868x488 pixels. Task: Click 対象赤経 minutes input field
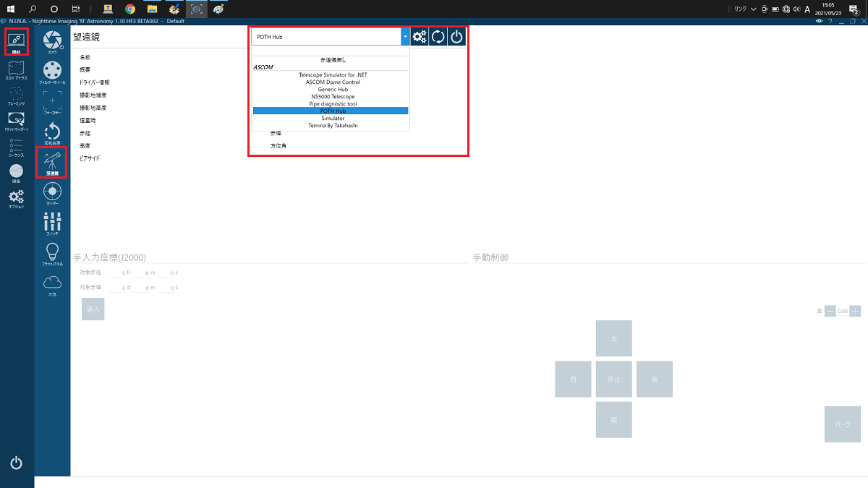(x=142, y=273)
